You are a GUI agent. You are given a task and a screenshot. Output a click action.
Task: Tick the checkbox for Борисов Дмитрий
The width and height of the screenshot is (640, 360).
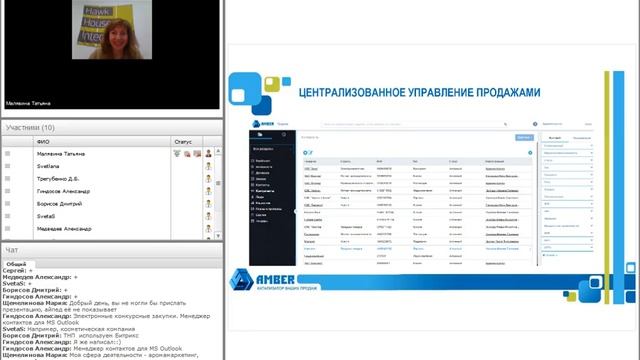pos(7,204)
